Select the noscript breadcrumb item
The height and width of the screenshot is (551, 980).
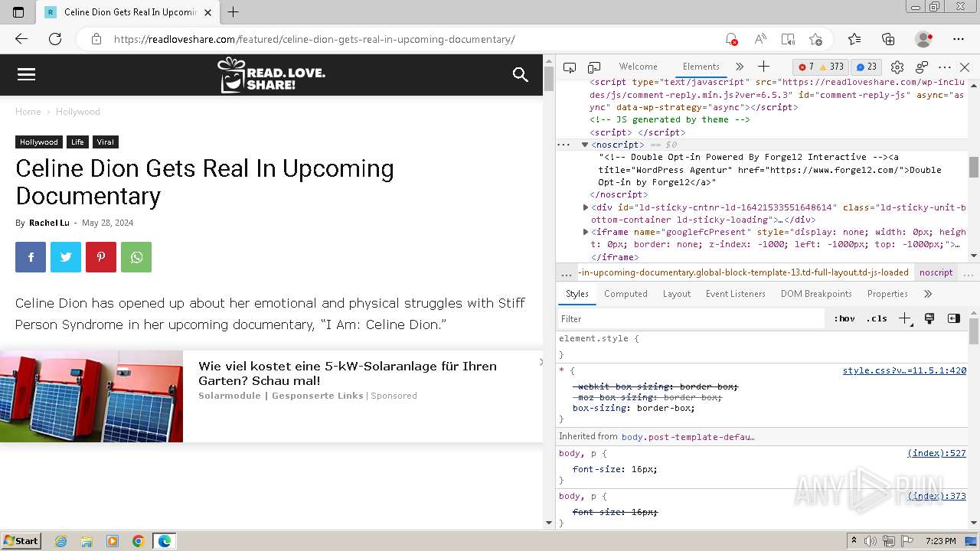(936, 272)
